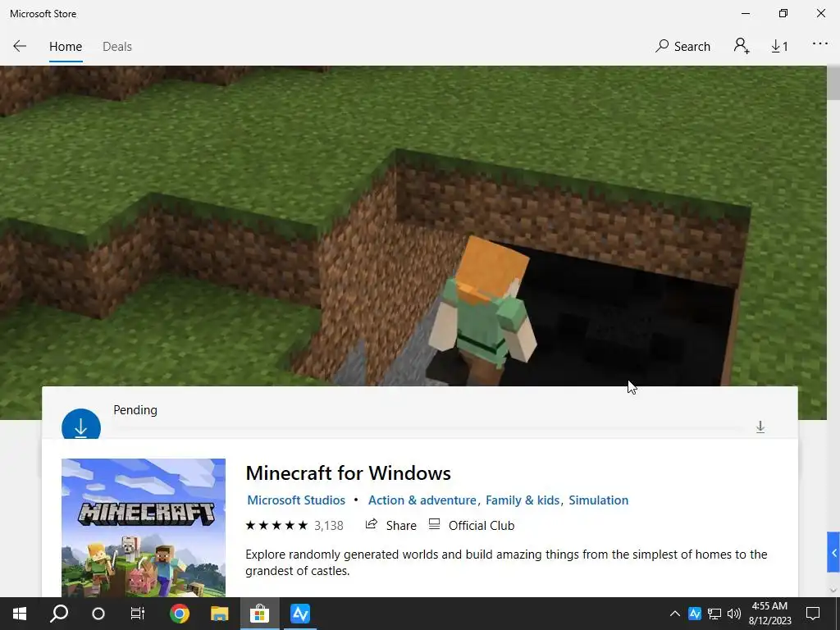Open the Windows Start menu
Viewport: 840px width, 630px height.
20,614
